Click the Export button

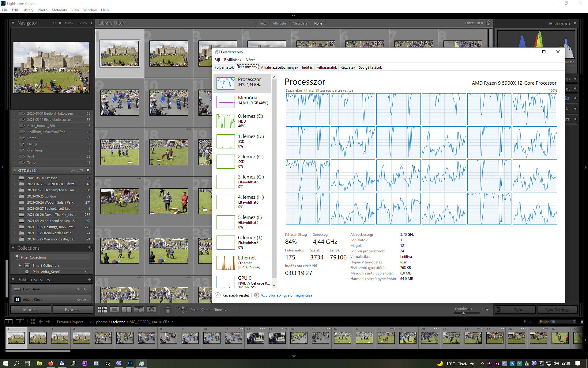coord(73,310)
